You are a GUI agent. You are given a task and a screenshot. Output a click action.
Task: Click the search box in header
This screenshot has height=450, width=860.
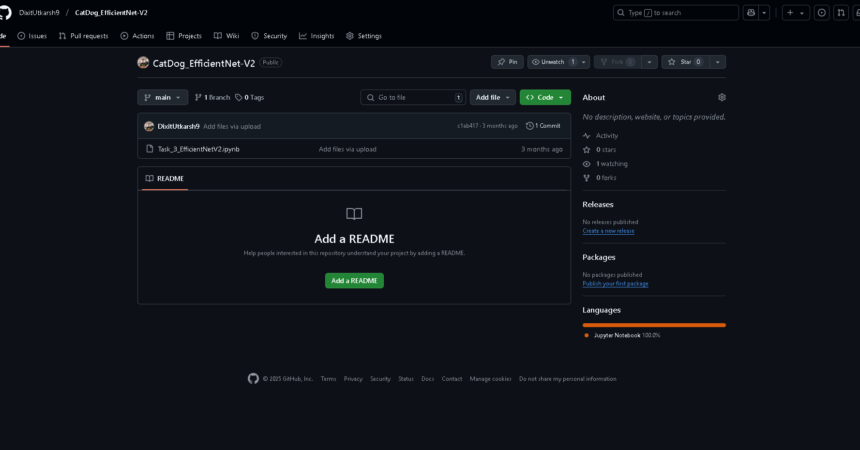click(x=676, y=13)
